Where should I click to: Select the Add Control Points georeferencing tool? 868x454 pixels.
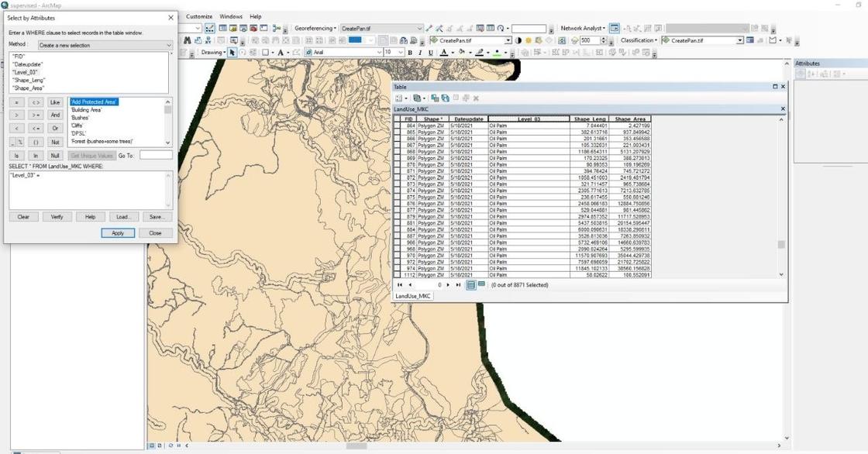click(x=429, y=28)
